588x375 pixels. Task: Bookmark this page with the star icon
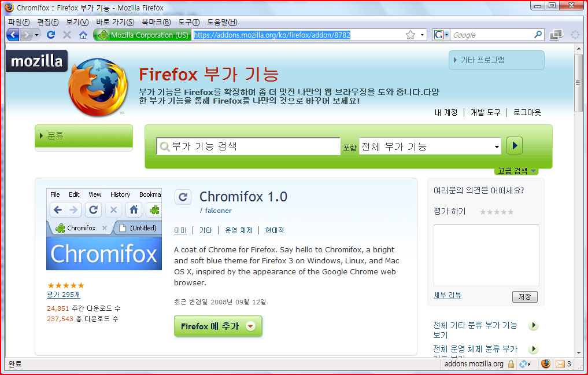click(411, 35)
